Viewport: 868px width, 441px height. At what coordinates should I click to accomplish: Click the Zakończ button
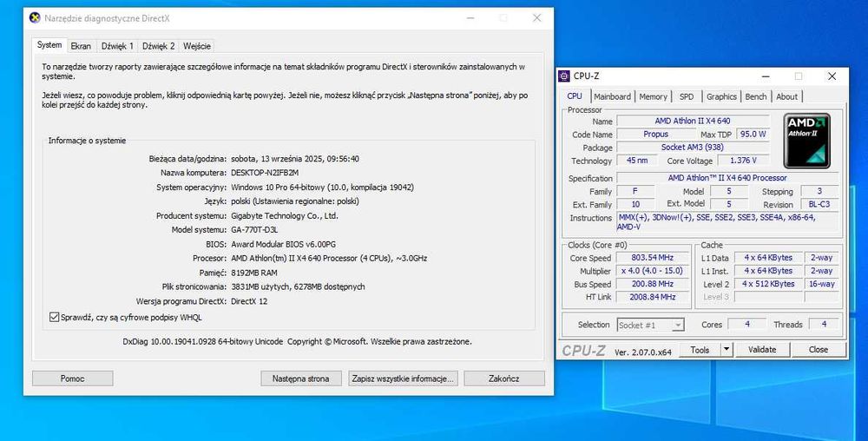(504, 378)
